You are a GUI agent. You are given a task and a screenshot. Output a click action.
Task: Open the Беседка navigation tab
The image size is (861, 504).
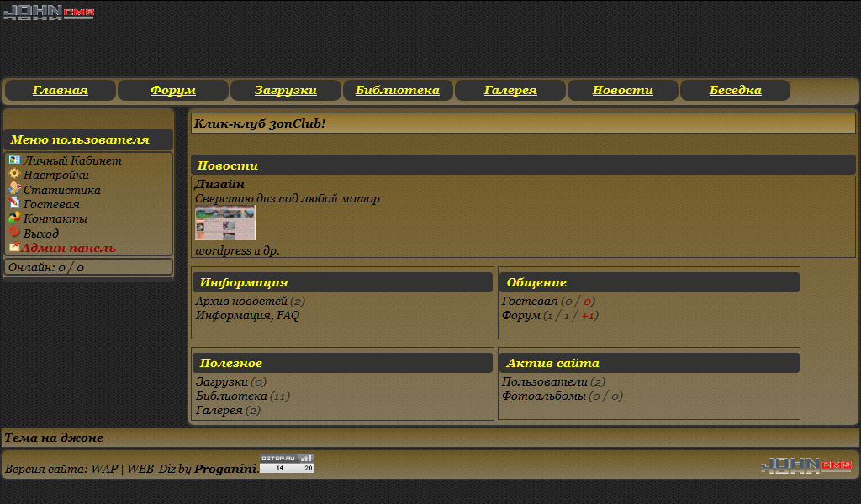(x=735, y=91)
